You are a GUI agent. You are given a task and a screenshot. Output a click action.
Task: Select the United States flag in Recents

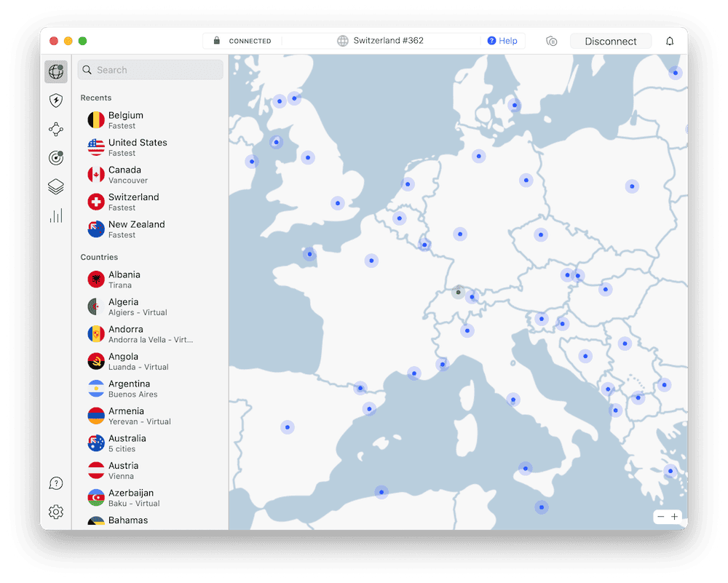(x=96, y=147)
